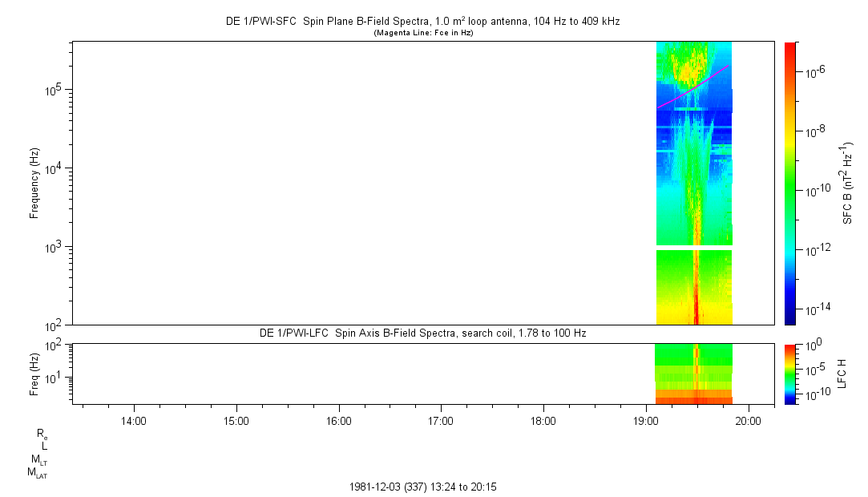Viewport: 868px width, 497px height.
Task: Click the DE 1/PWI-LFC Spin Axis panel title
Action: click(422, 333)
